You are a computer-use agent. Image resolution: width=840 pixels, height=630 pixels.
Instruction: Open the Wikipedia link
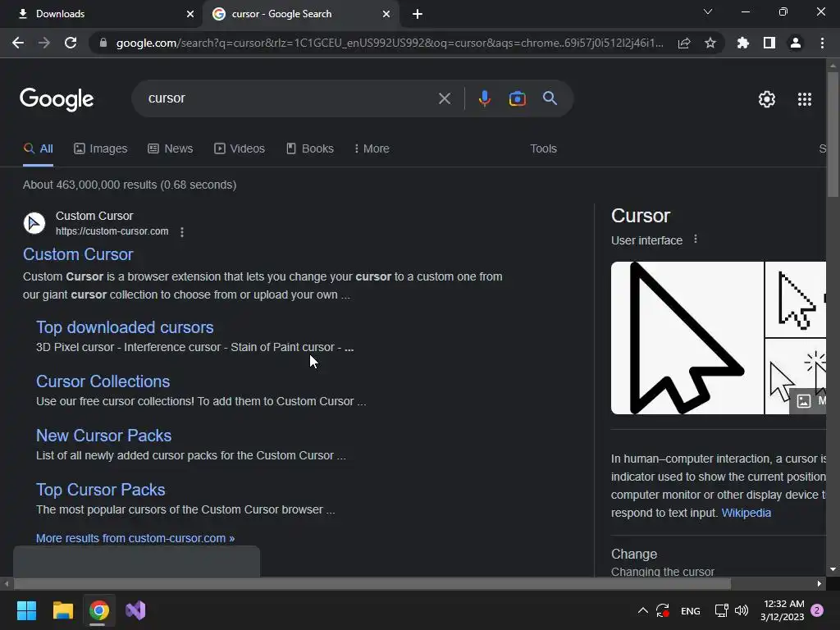tap(746, 513)
